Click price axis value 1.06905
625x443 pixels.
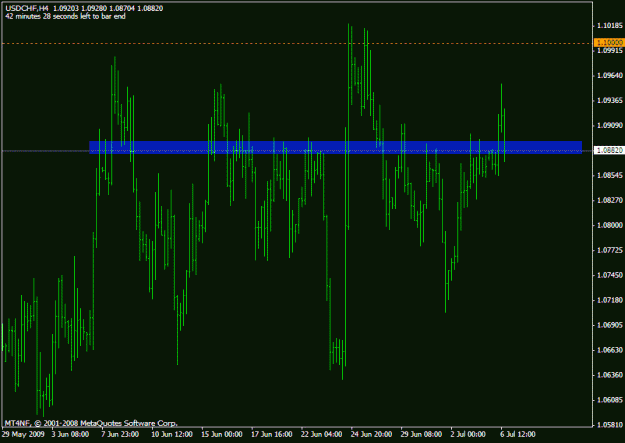pyautogui.click(x=609, y=325)
